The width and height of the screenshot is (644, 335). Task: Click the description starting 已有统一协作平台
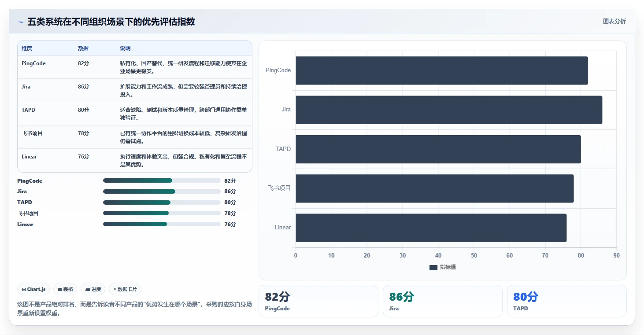[183, 137]
